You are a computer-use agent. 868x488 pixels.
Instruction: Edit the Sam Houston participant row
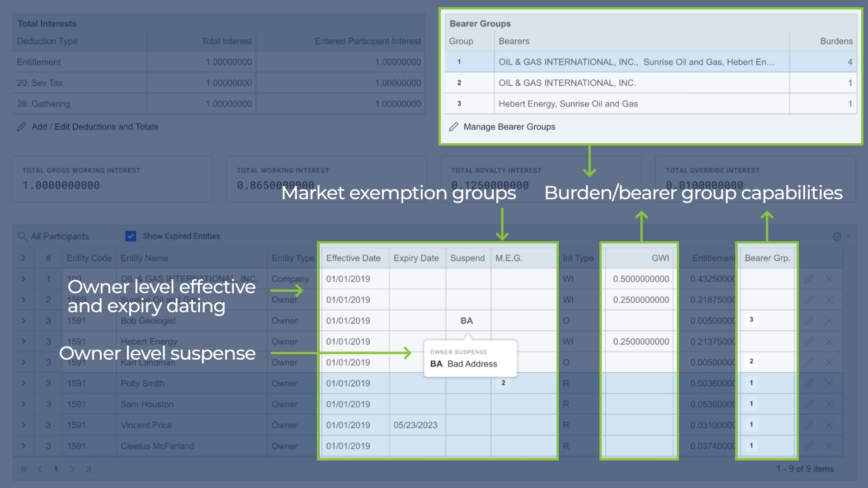[809, 404]
